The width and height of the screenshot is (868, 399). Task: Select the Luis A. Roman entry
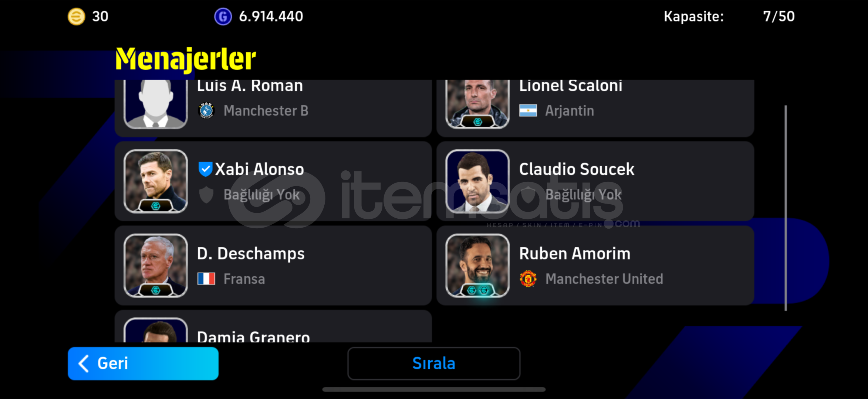click(273, 108)
